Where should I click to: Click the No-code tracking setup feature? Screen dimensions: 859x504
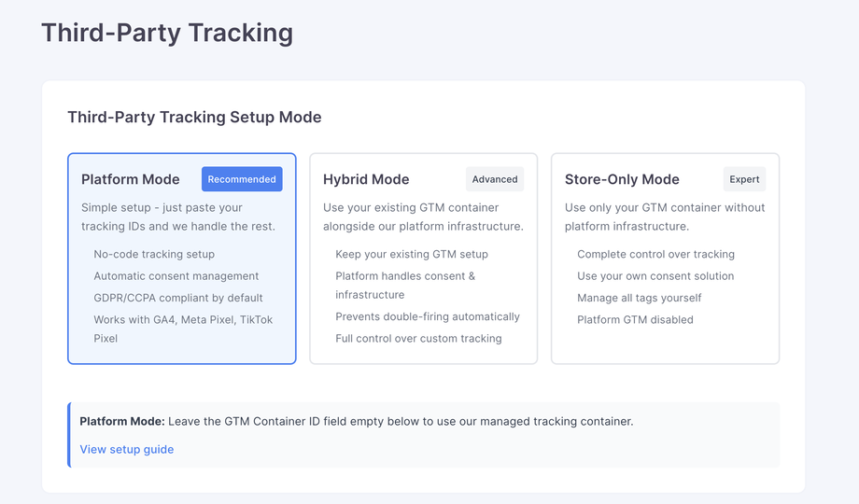click(x=154, y=254)
